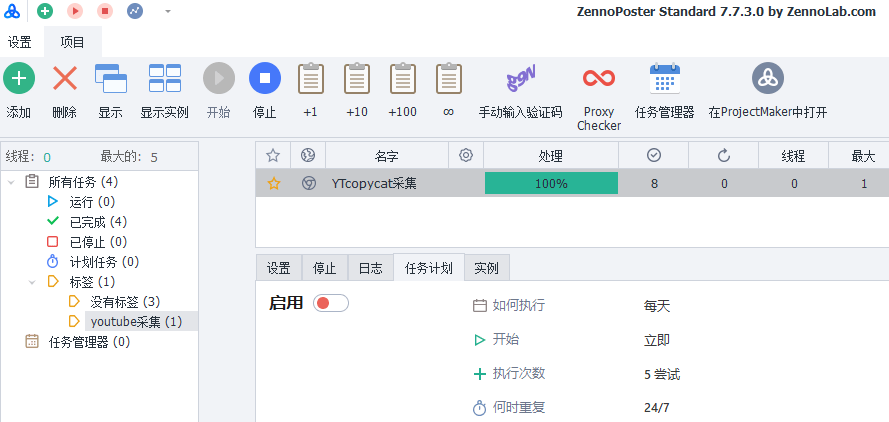Click the Show instances grid icon
This screenshot has height=422, width=889.
[165, 78]
